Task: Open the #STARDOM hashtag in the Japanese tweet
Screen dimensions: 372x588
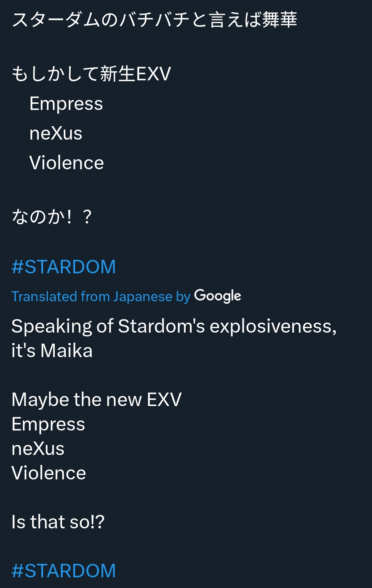Action: coord(64,267)
